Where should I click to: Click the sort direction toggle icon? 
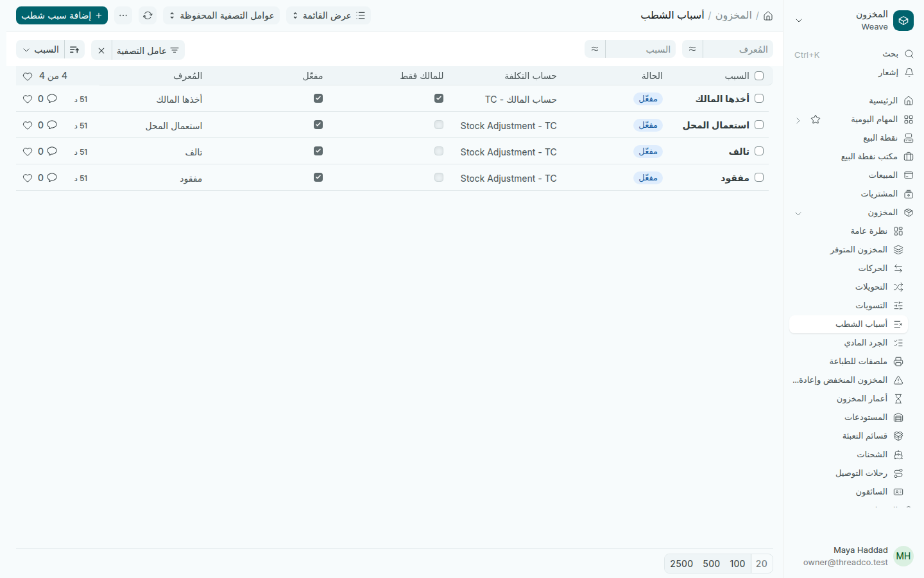pos(74,49)
